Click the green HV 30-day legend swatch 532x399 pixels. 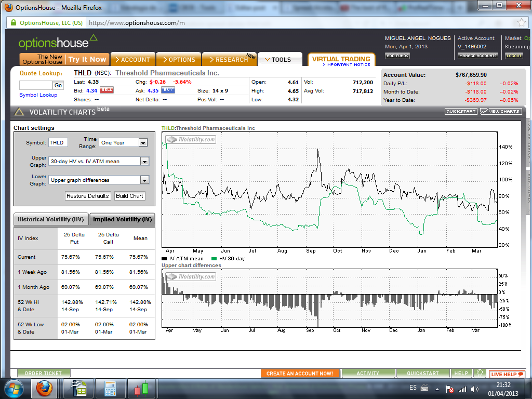tap(214, 258)
